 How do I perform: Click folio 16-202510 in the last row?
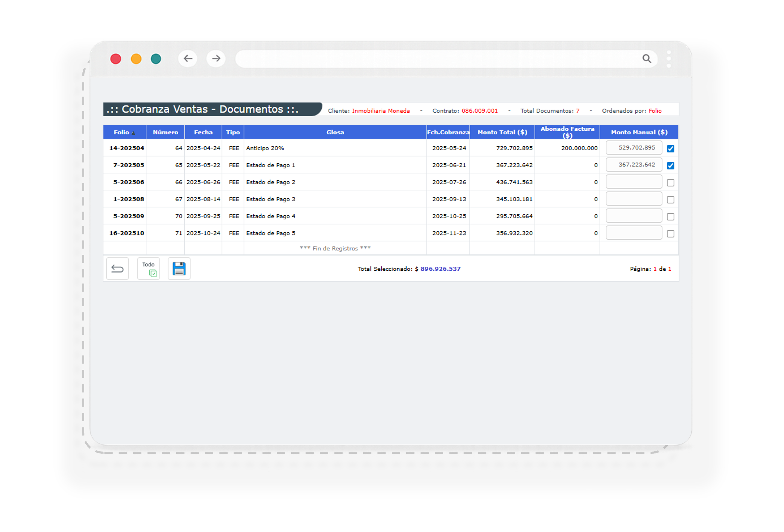click(127, 233)
